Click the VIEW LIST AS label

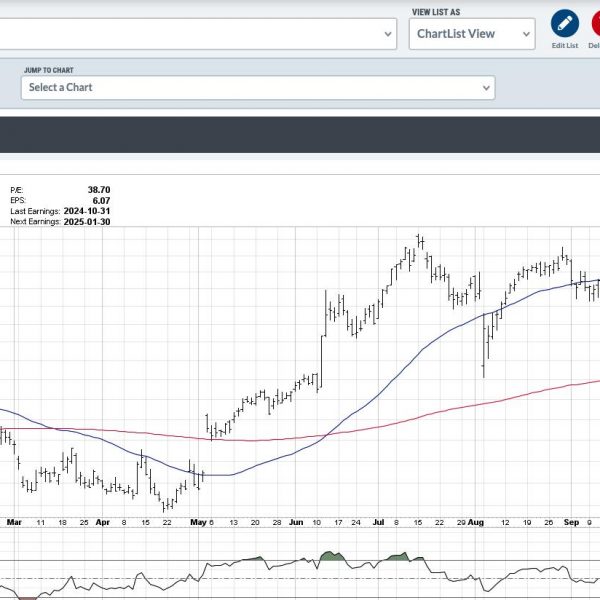tap(436, 12)
